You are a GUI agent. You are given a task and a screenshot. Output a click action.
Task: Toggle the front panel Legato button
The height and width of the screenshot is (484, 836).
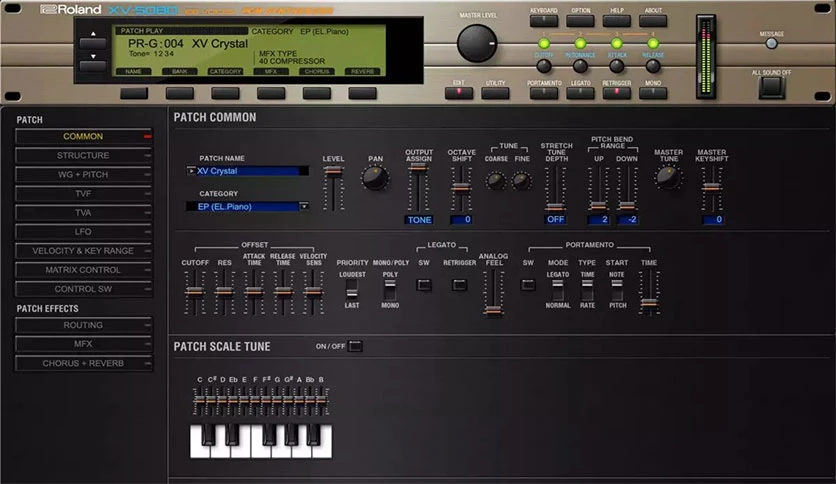point(580,93)
